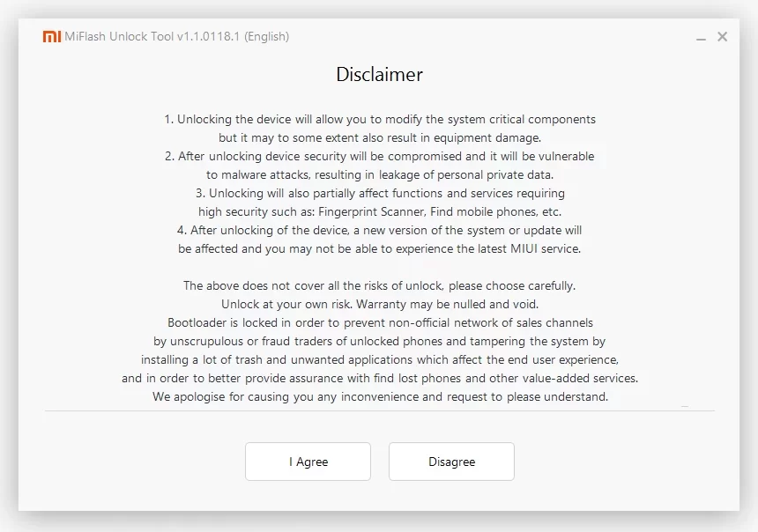Screen dimensions: 758x532
Task: Click the Bootloader is locked sentence
Action: pos(379,322)
